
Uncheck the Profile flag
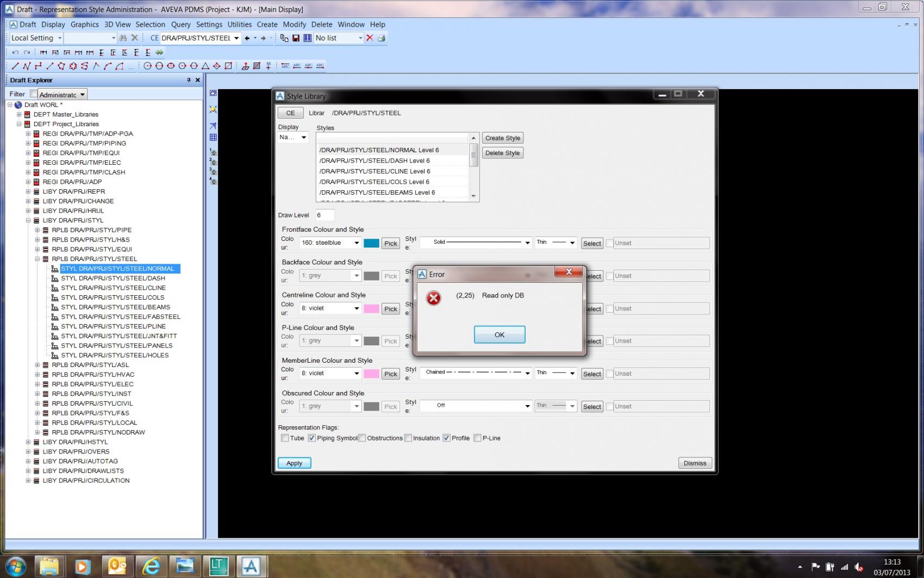click(x=446, y=438)
